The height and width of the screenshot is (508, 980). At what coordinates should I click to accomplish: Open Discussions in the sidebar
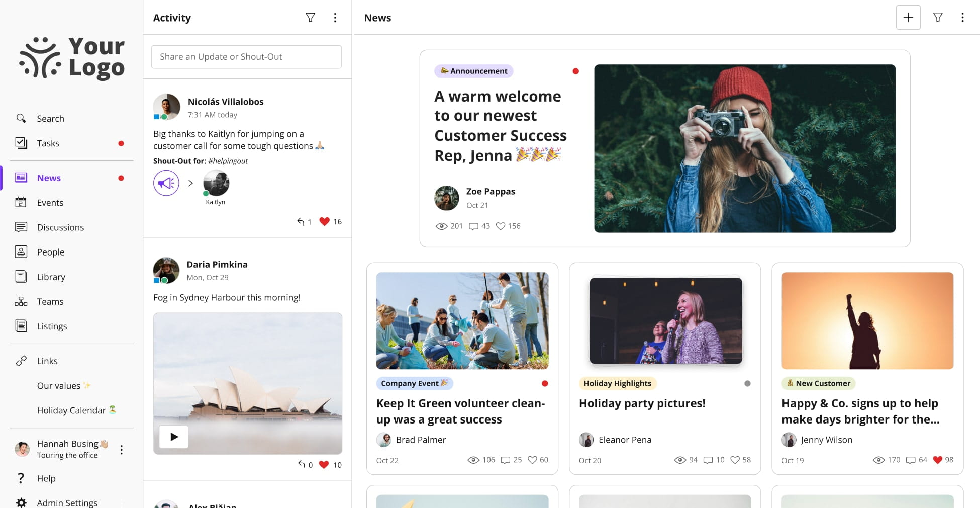point(60,227)
